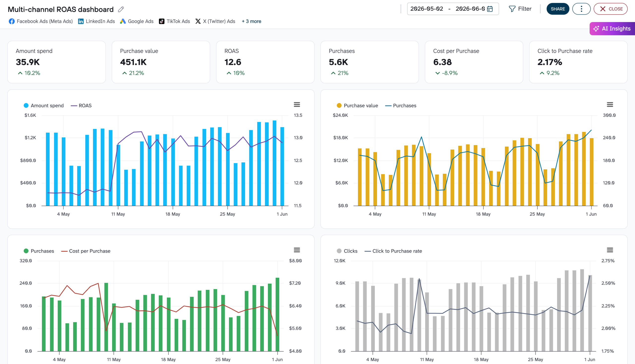Click the start date 2026-05-02 field
This screenshot has height=364, width=635.
coord(427,9)
